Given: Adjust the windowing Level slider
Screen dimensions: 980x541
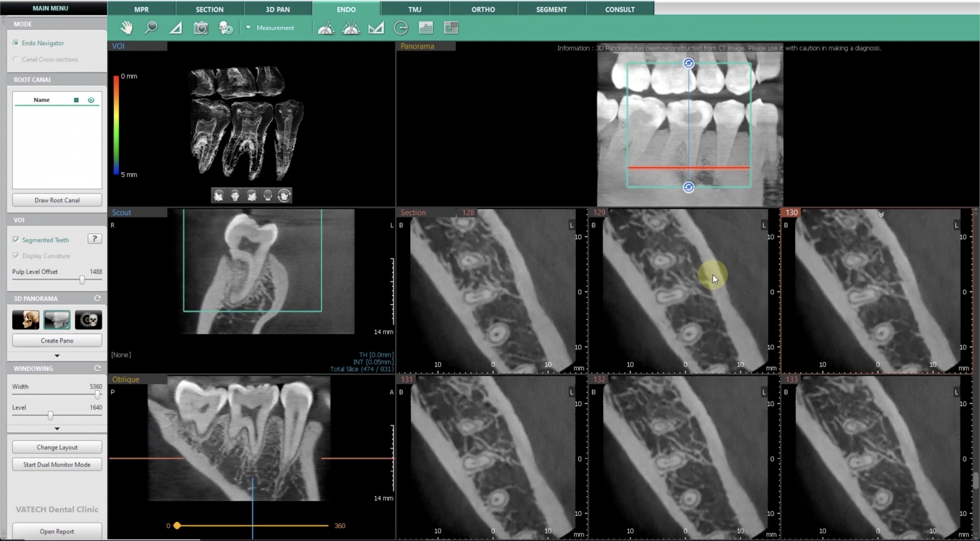Looking at the screenshot, I should (50, 415).
